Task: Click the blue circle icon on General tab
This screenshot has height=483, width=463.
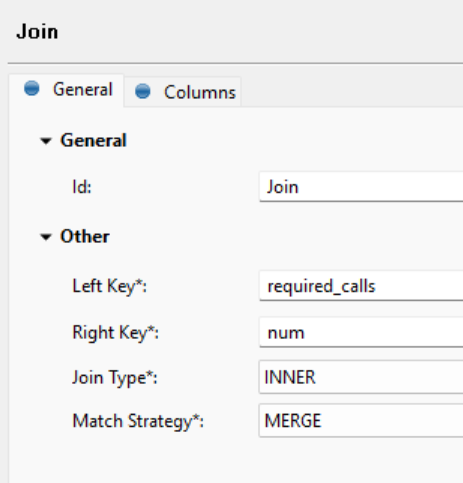Action: tap(32, 88)
